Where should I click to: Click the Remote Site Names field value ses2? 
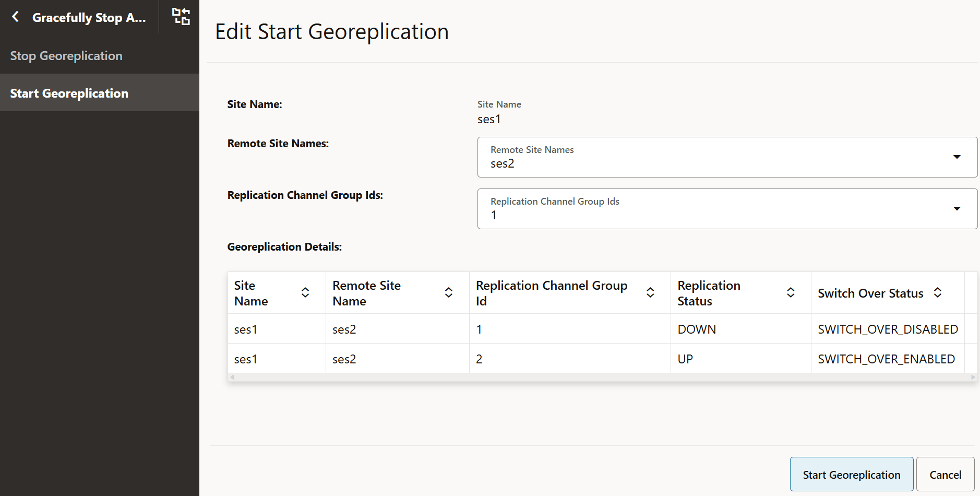point(502,163)
